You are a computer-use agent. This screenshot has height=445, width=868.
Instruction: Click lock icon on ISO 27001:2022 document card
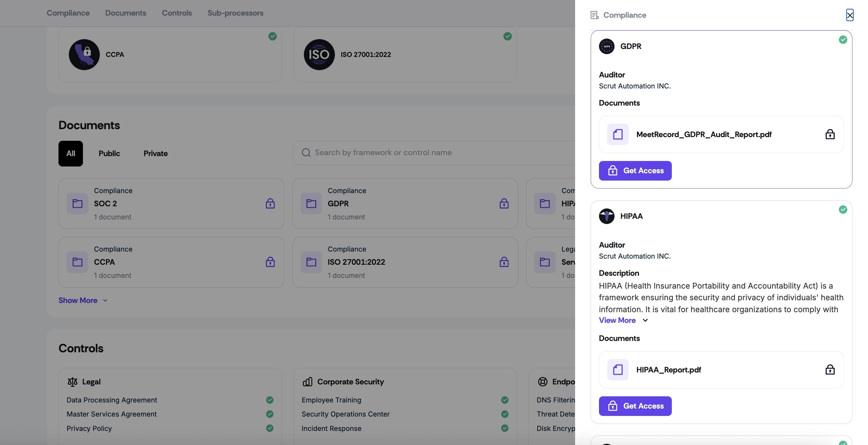[504, 262]
